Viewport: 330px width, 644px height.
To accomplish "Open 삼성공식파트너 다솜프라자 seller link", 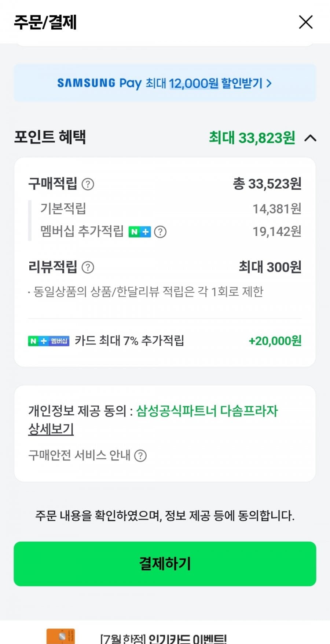I will [207, 411].
